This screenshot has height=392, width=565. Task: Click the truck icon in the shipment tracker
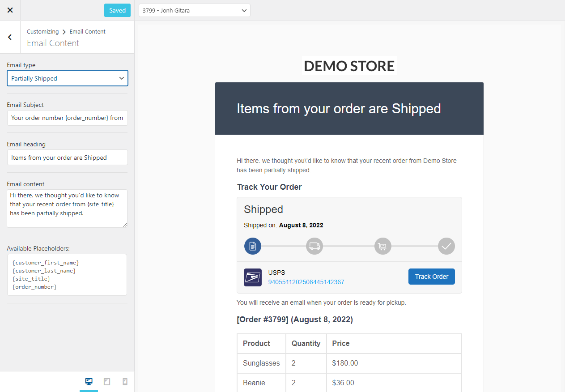click(x=314, y=246)
